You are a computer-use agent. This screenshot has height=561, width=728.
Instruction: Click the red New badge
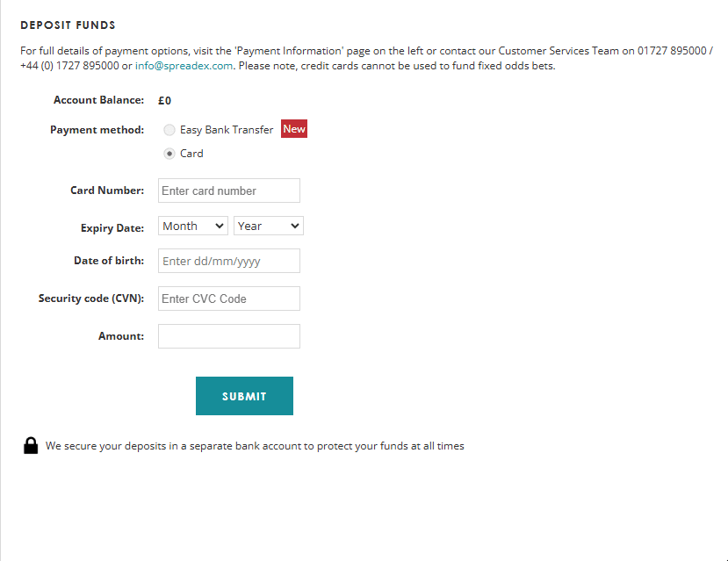[294, 129]
